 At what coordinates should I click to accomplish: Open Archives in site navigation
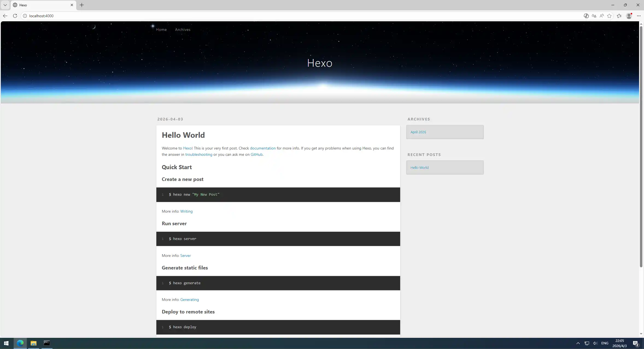(183, 30)
